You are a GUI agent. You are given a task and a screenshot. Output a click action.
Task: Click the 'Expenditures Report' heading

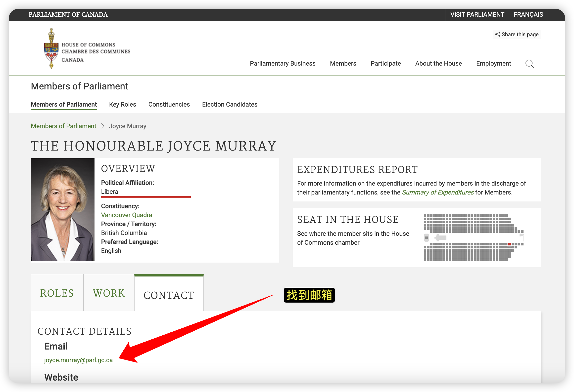[x=357, y=170]
